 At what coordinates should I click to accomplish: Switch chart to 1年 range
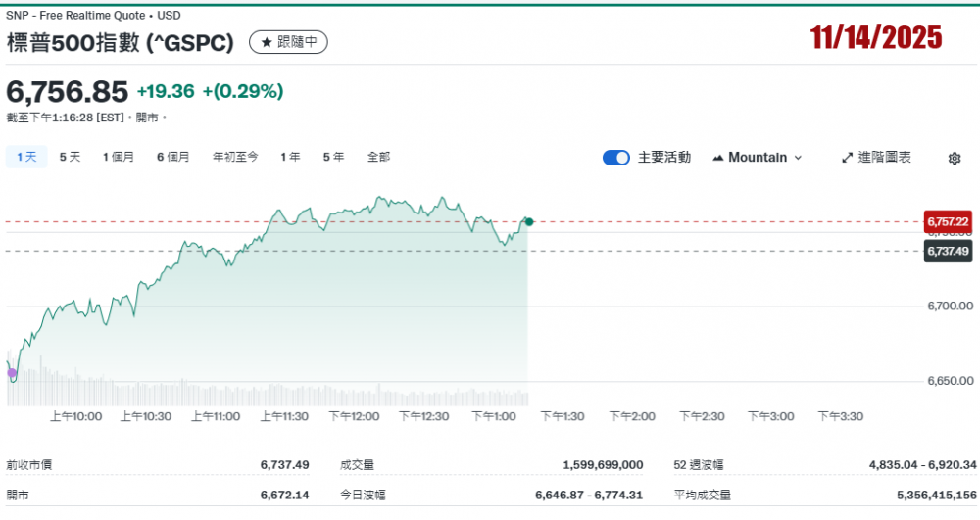pos(290,157)
